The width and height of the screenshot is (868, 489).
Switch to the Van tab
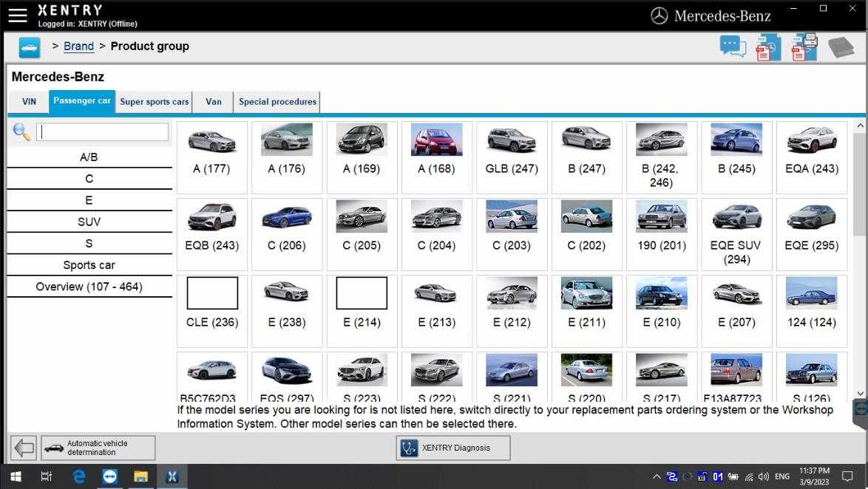pos(213,102)
